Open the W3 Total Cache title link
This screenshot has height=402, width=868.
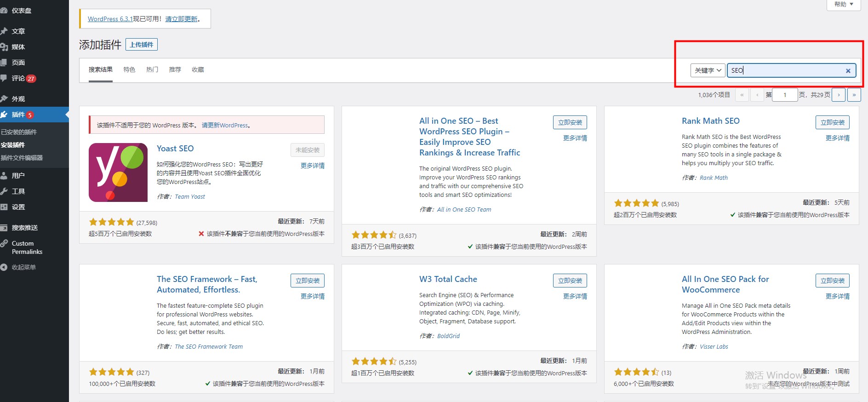point(448,279)
